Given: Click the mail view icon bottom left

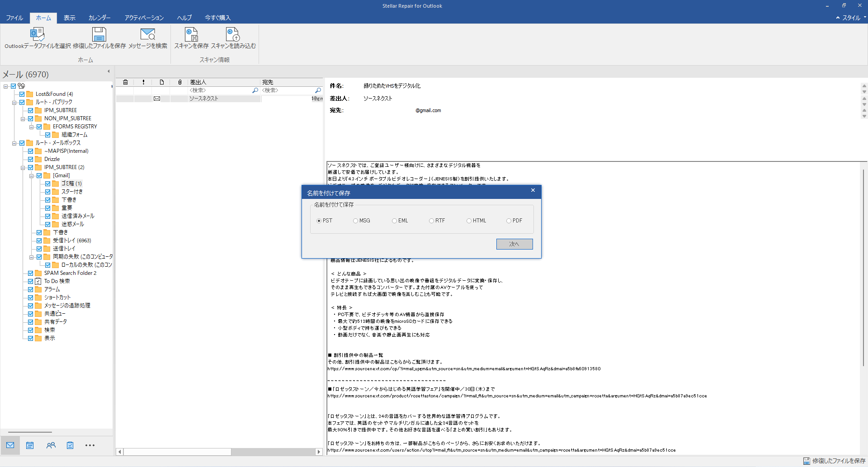Looking at the screenshot, I should coord(10,445).
